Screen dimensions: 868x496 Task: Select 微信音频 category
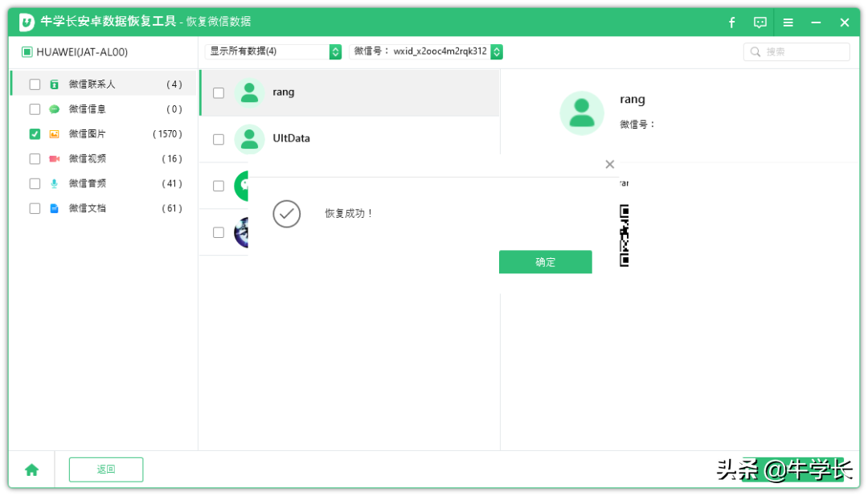(x=104, y=184)
